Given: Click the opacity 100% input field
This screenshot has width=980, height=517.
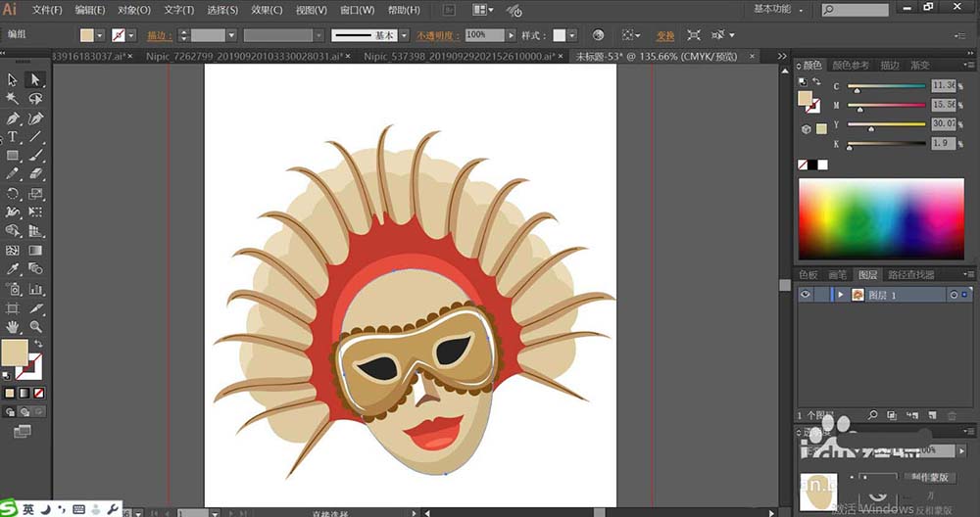Looking at the screenshot, I should (483, 35).
